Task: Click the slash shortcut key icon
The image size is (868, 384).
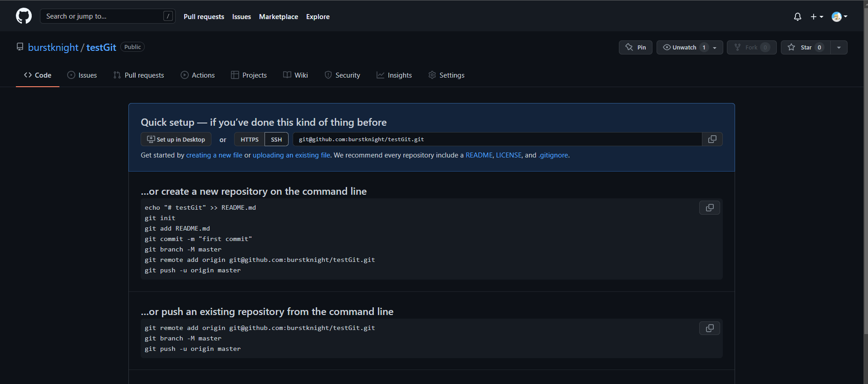Action: click(x=168, y=16)
